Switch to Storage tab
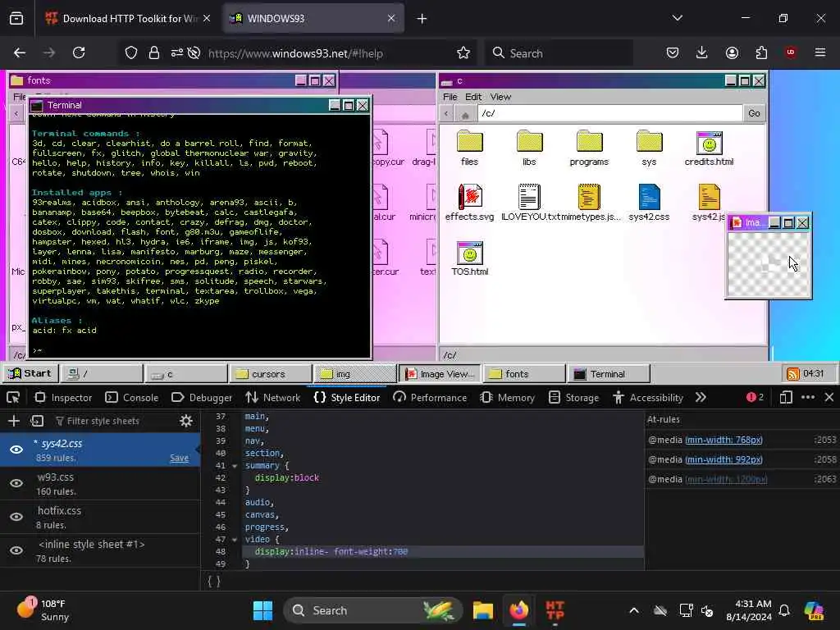Image resolution: width=840 pixels, height=630 pixels. (575, 398)
